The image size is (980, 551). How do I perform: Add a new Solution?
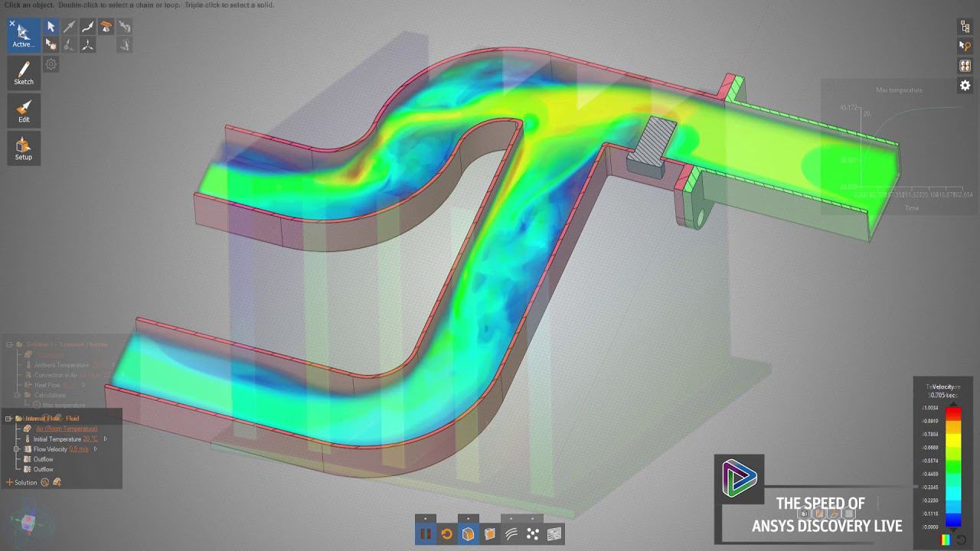tap(21, 483)
